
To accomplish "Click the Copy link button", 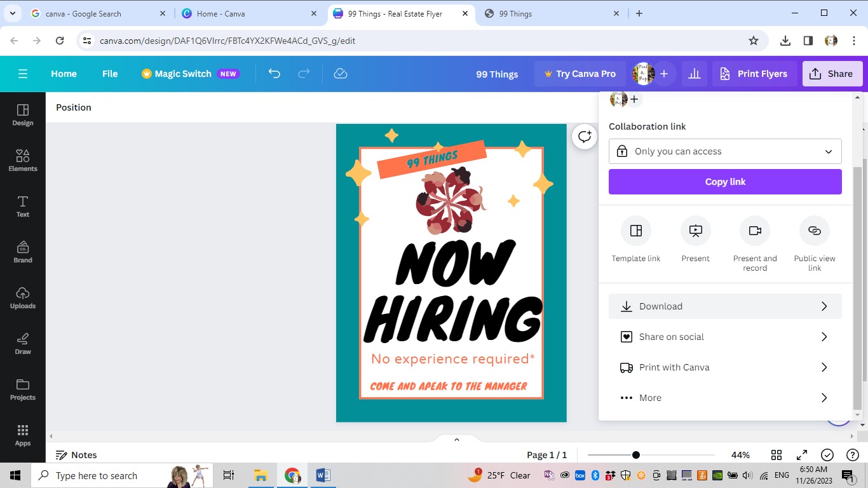I will [x=725, y=182].
